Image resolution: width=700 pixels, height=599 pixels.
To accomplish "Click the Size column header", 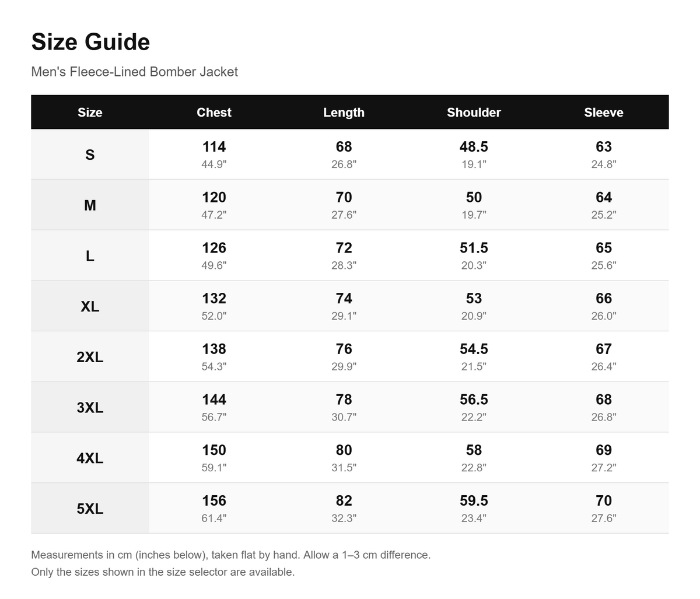I will [x=90, y=112].
